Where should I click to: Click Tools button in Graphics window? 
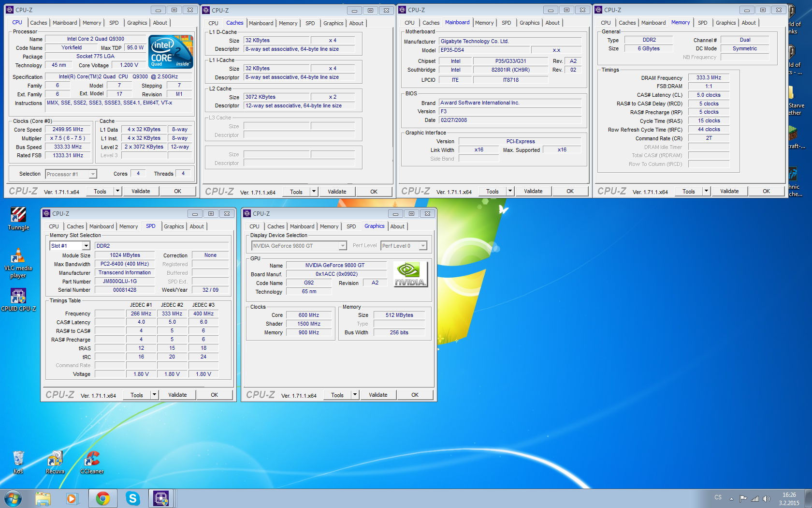pos(337,395)
